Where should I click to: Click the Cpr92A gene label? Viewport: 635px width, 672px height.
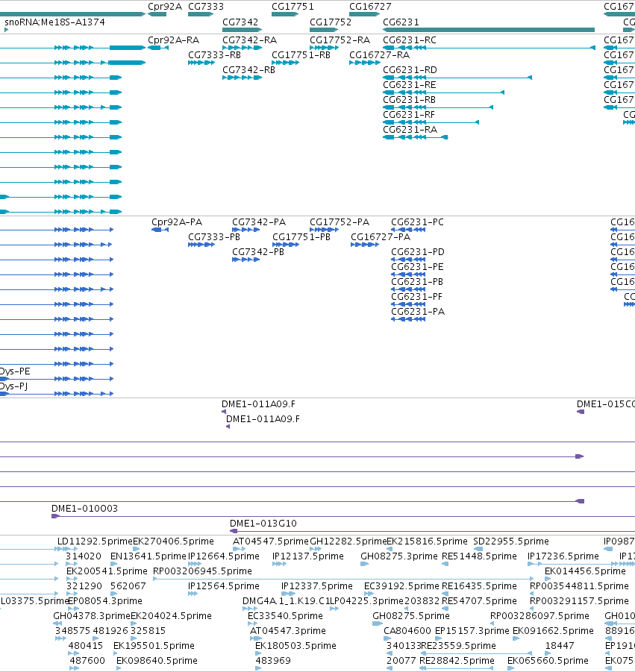(x=165, y=7)
